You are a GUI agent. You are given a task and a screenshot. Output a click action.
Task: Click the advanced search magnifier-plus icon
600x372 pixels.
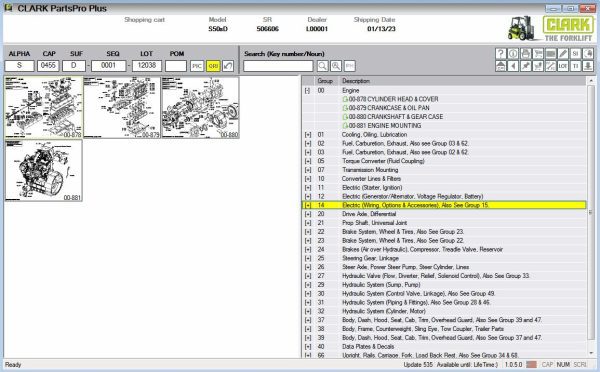click(336, 66)
